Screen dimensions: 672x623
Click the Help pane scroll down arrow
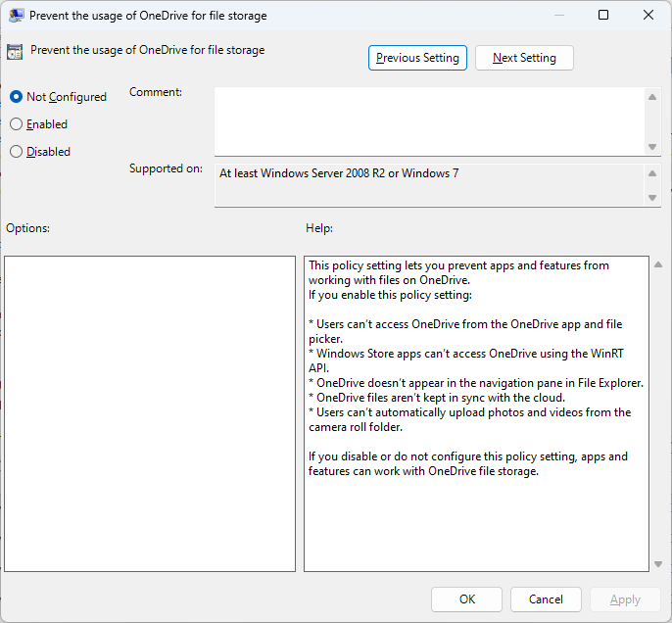click(x=656, y=563)
